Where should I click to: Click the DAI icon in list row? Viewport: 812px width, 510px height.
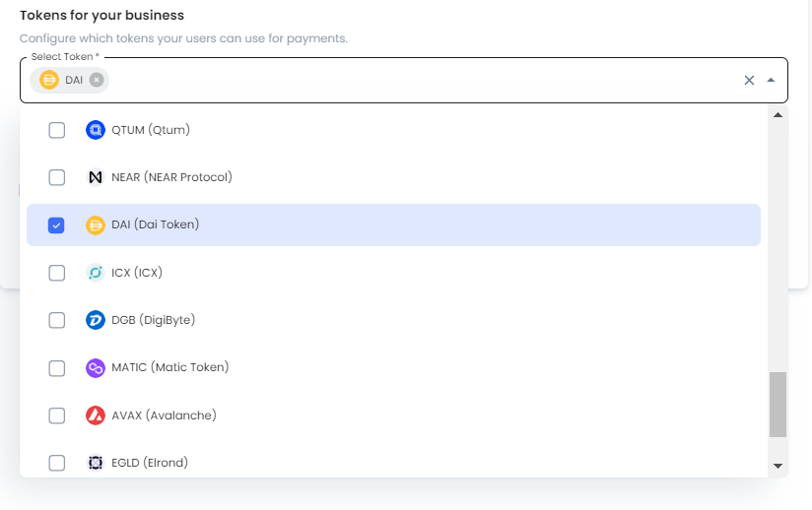tap(96, 224)
